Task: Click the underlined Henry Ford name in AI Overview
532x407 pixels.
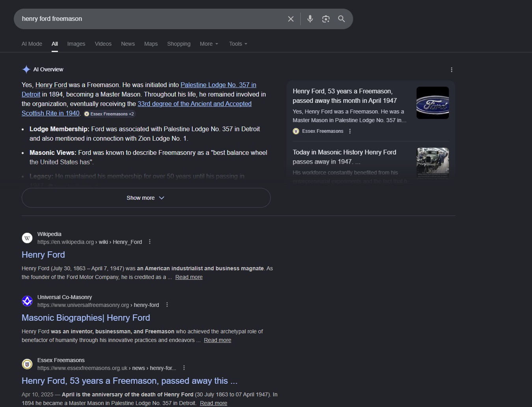Action: pyautogui.click(x=51, y=85)
